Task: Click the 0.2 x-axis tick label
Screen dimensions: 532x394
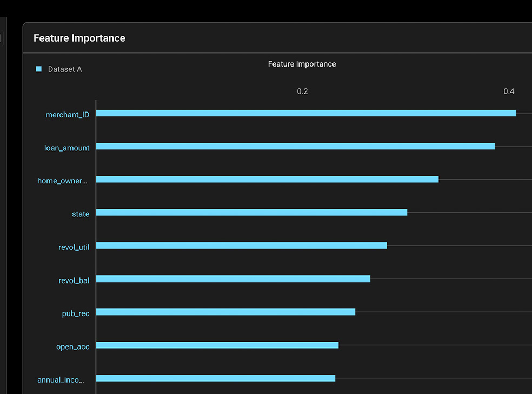Action: [x=302, y=91]
